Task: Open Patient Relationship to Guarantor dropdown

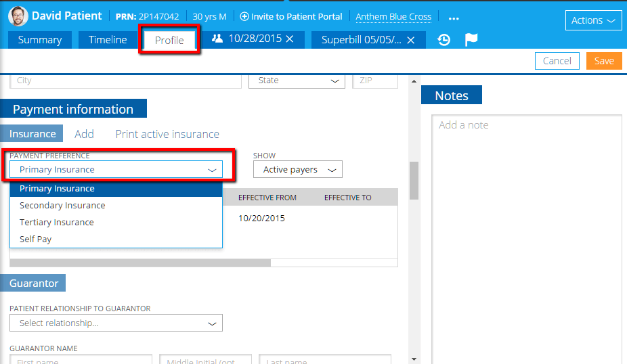Action: tap(116, 323)
